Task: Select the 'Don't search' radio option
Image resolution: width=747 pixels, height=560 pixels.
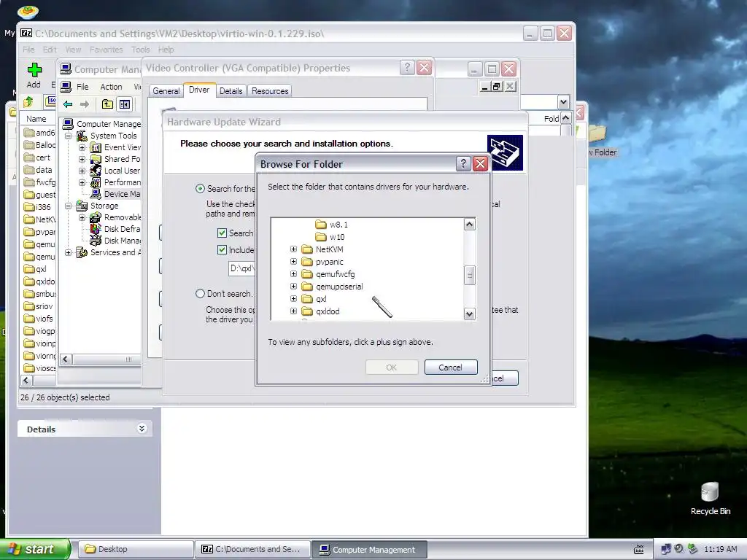Action: coord(200,294)
